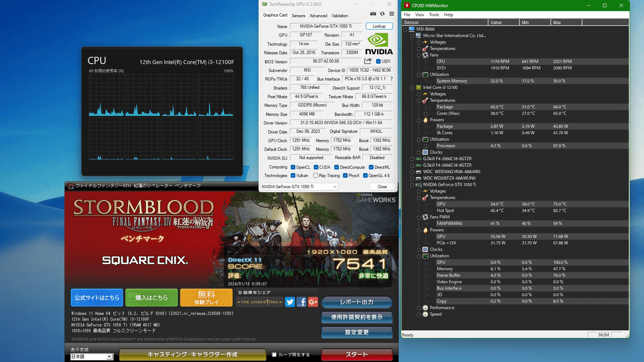644x362 pixels.
Task: Click the BIOS share/export arrow icon
Action: pyautogui.click(x=368, y=61)
